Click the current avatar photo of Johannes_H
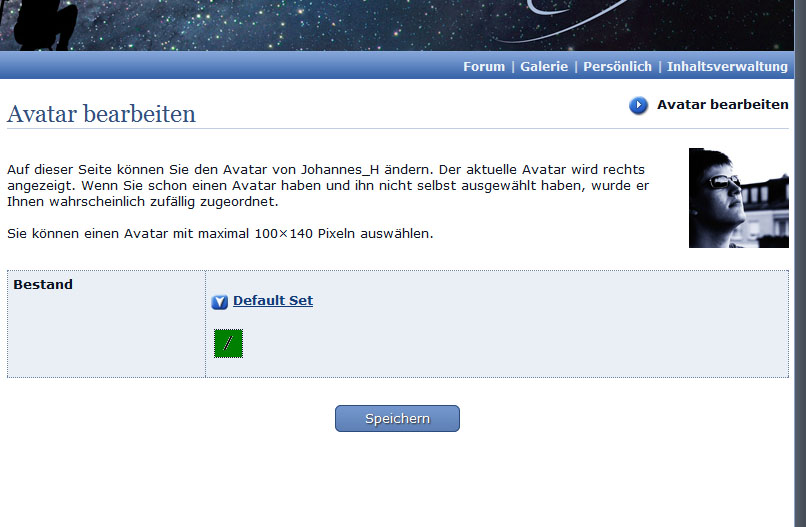 click(738, 198)
